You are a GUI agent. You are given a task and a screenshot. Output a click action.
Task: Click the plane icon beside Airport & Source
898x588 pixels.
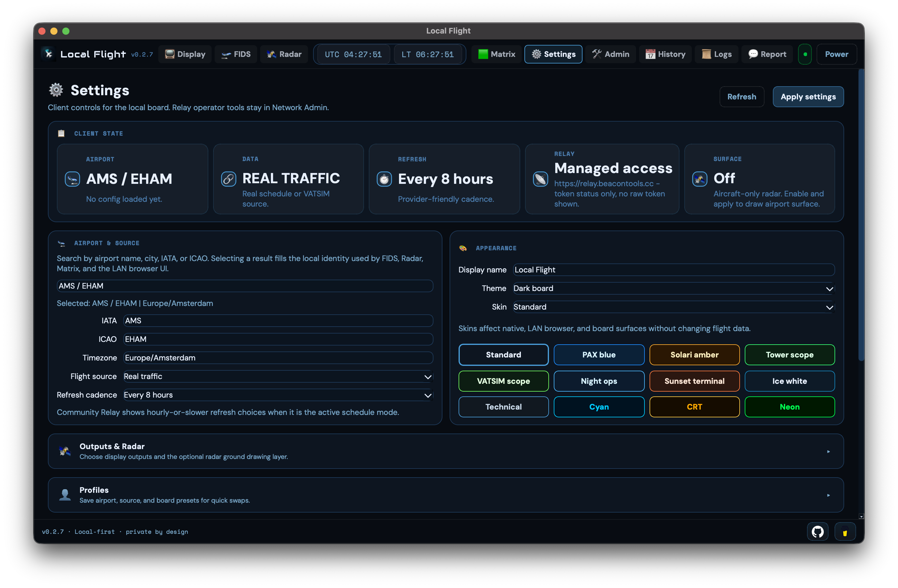point(61,243)
